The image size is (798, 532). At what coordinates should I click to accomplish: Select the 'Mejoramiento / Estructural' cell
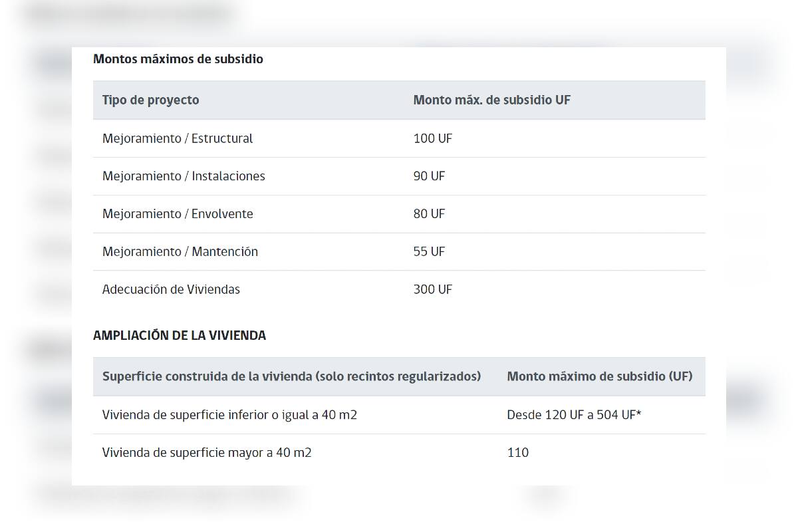[x=178, y=138]
